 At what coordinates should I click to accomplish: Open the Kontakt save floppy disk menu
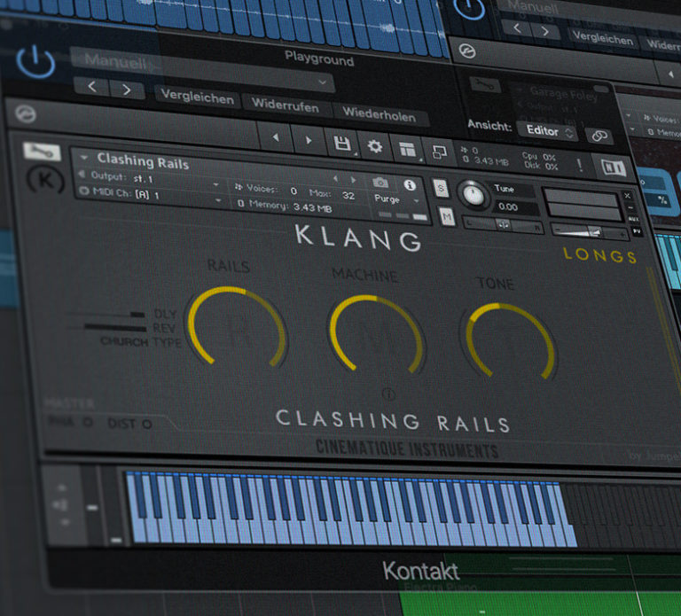coord(342,144)
